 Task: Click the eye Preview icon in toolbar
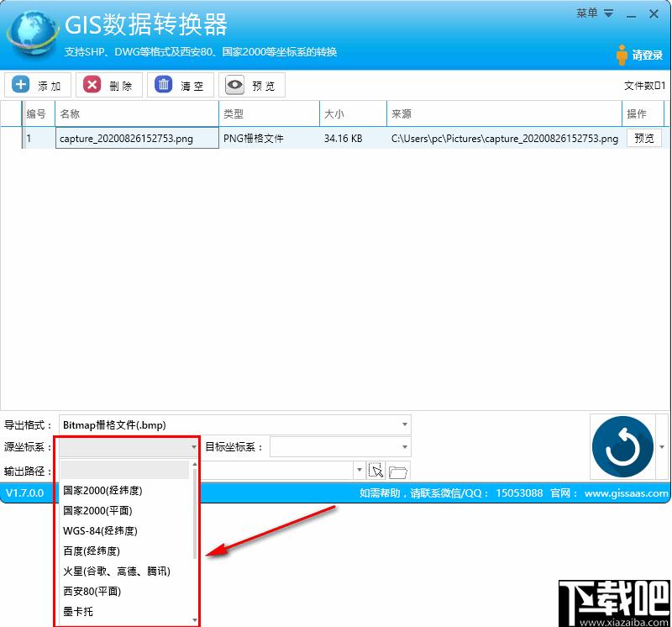click(234, 85)
